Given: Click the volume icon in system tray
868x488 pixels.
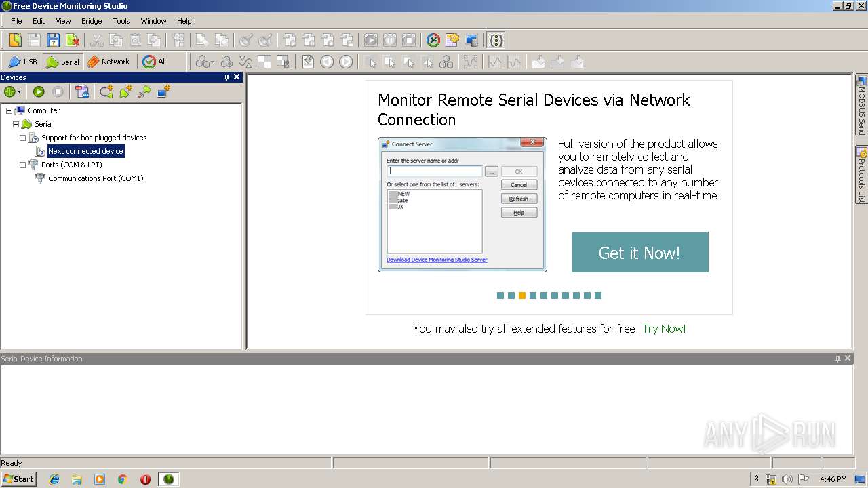Looking at the screenshot, I should 787,479.
